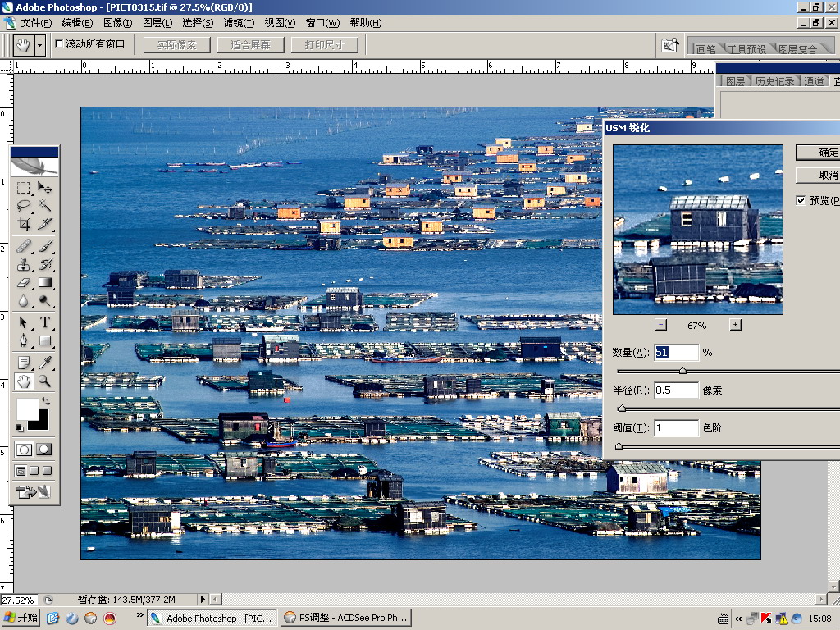Select the Rectangular Marquee tool

[23, 188]
